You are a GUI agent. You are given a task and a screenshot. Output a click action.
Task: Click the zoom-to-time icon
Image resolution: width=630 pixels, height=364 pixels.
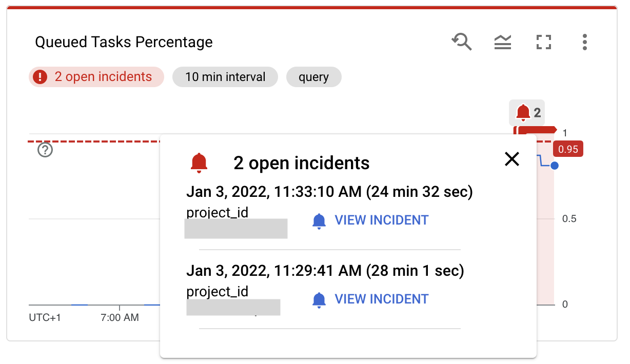tap(461, 42)
